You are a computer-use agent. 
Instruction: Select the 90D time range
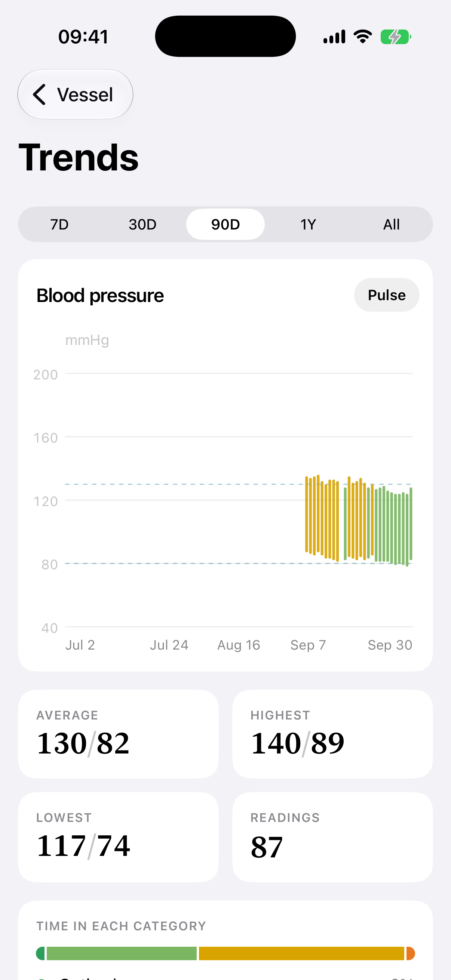tap(225, 225)
